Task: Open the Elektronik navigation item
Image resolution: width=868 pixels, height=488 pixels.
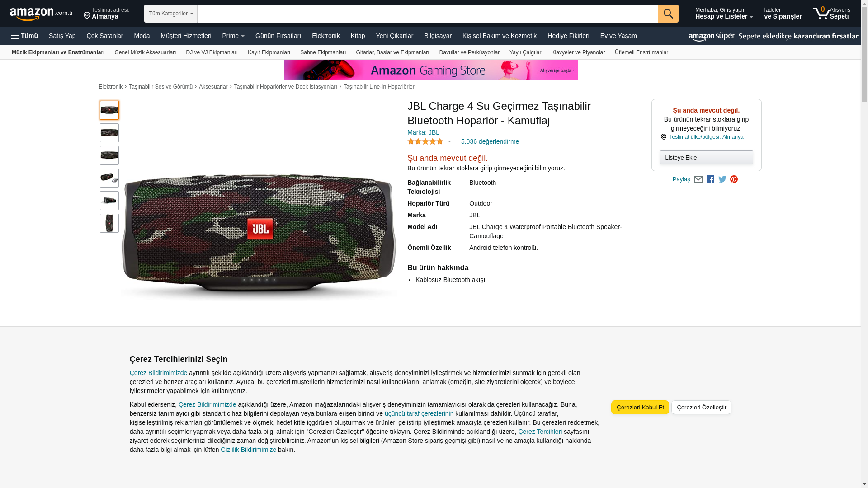Action: [x=325, y=36]
